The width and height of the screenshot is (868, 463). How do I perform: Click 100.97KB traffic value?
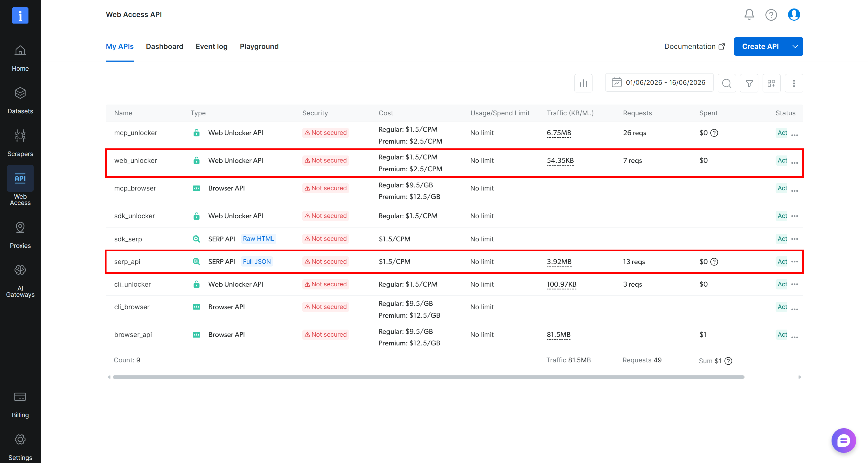561,284
